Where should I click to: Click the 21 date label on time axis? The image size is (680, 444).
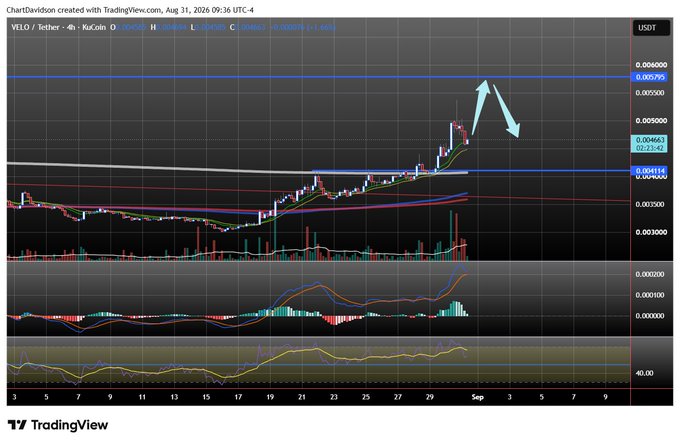tap(302, 397)
